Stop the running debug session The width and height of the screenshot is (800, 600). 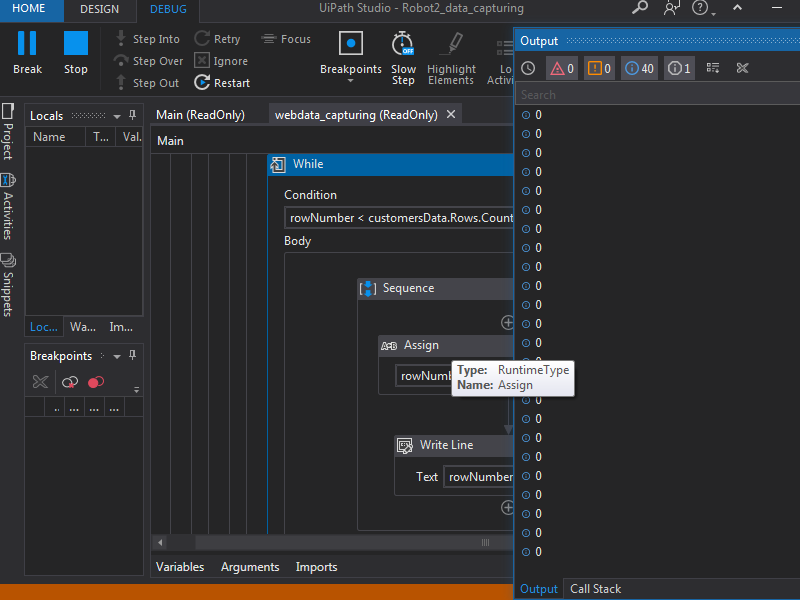(x=76, y=53)
